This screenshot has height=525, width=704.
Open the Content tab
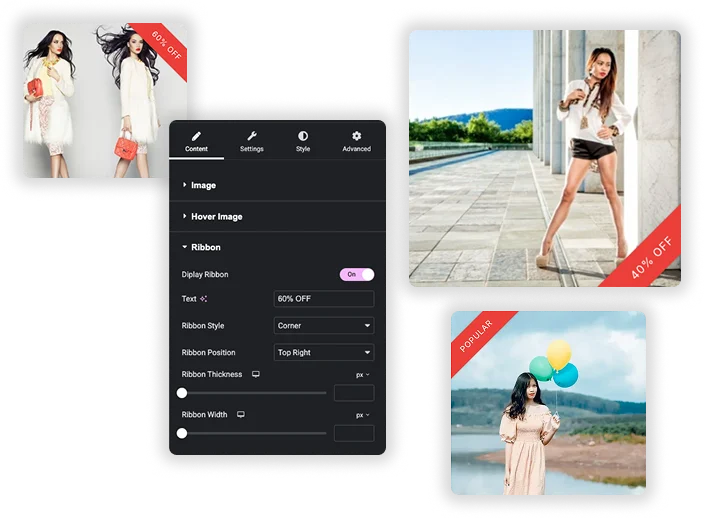click(196, 141)
